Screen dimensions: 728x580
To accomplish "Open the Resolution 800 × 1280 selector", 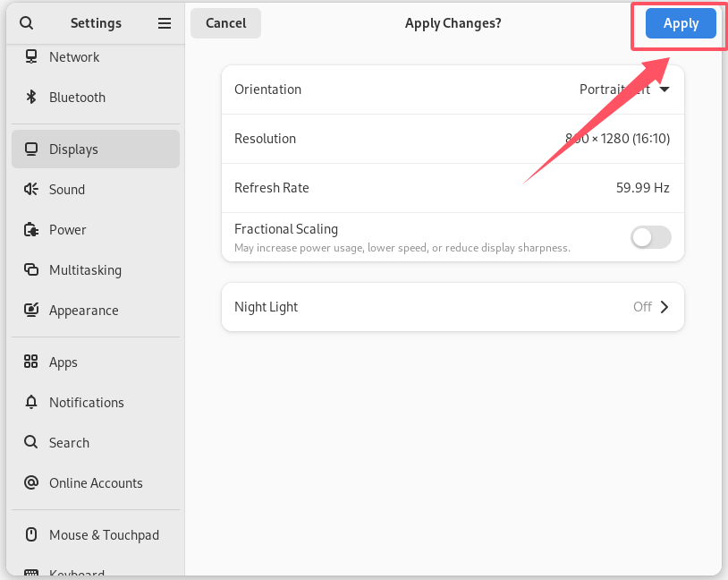I will 453,139.
